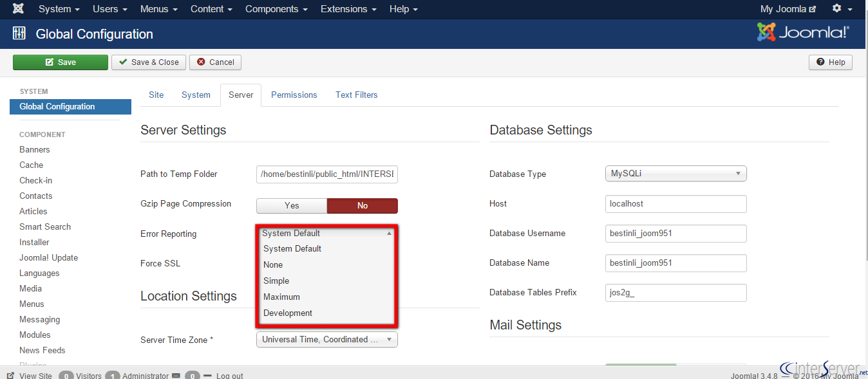
Task: Switch to the Permissions tab
Action: 294,95
